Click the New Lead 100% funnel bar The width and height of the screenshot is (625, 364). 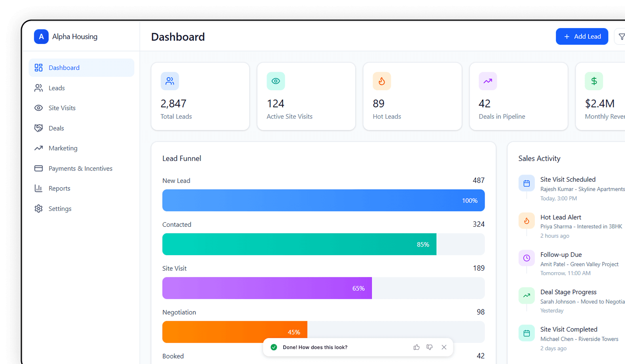pyautogui.click(x=324, y=200)
